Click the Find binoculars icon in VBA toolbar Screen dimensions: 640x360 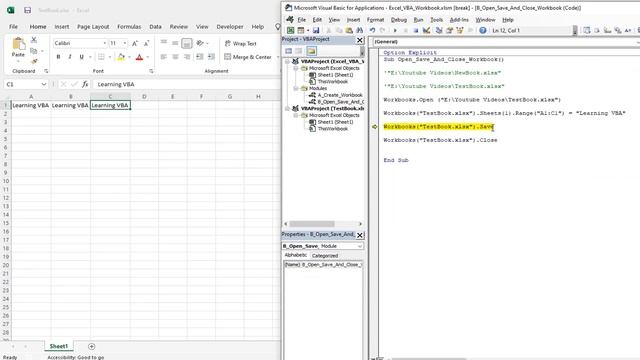(359, 30)
